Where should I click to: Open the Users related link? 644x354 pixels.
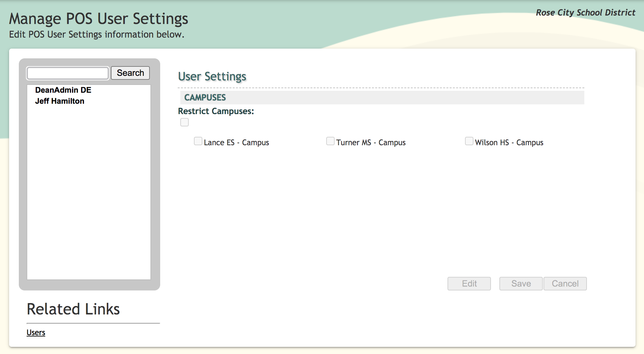click(36, 333)
